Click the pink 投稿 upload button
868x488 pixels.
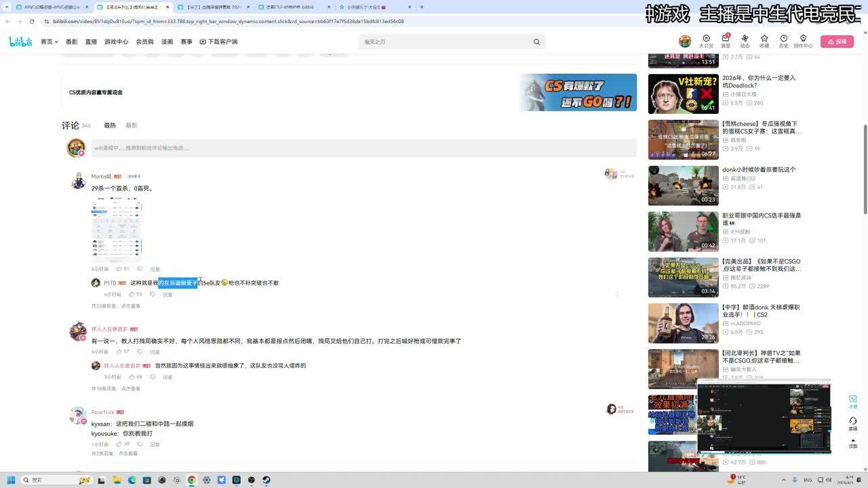click(x=837, y=41)
